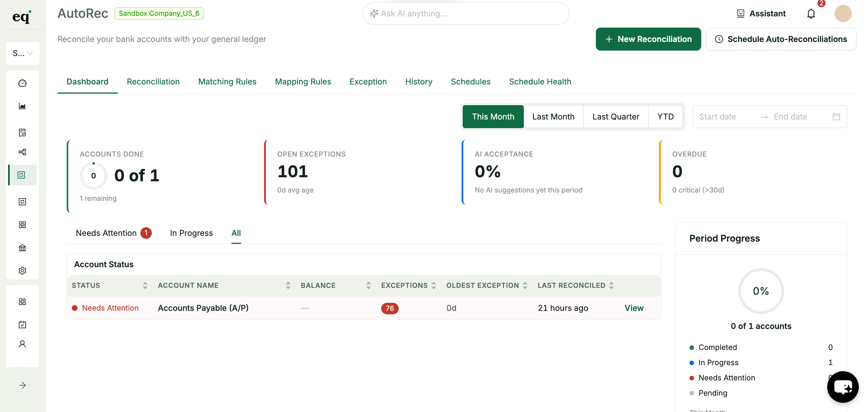868x412 pixels.
Task: Sort by LAST RECONCILED column
Action: point(611,286)
